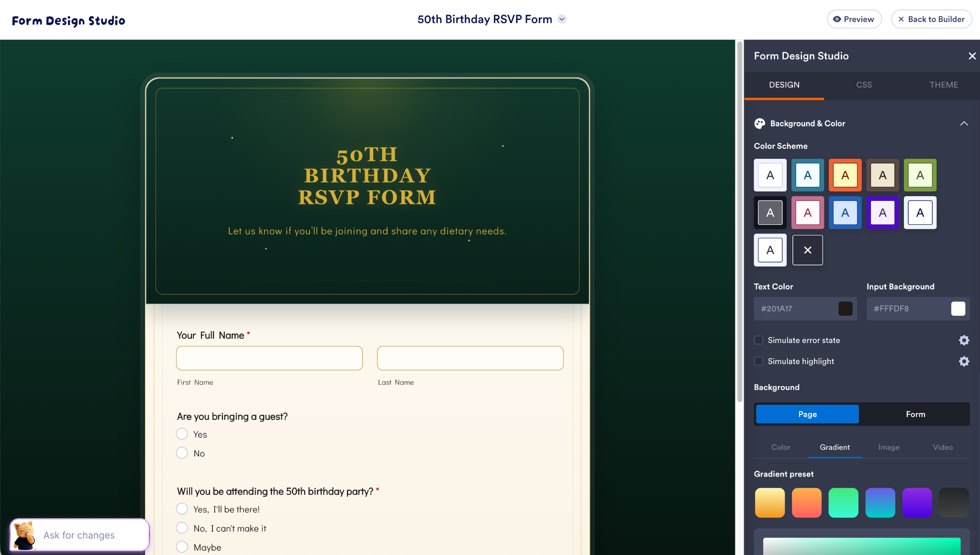Switch background target to Form
The width and height of the screenshot is (980, 555).
point(915,414)
